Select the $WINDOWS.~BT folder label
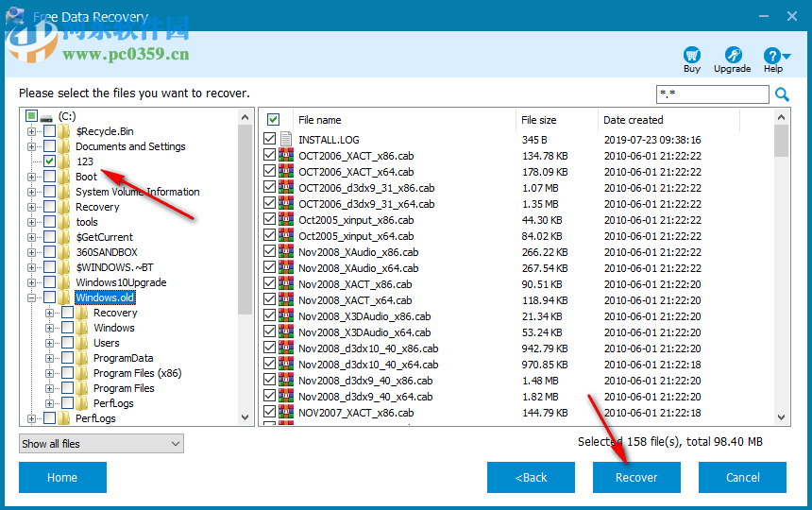 click(x=114, y=267)
